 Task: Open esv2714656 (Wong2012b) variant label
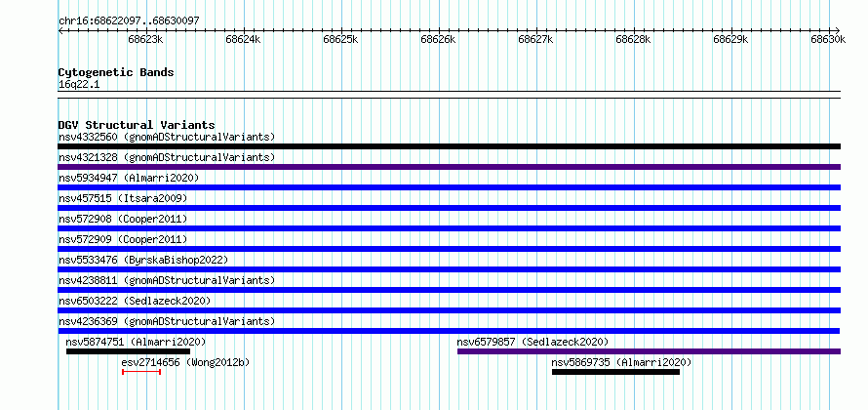pos(185,362)
